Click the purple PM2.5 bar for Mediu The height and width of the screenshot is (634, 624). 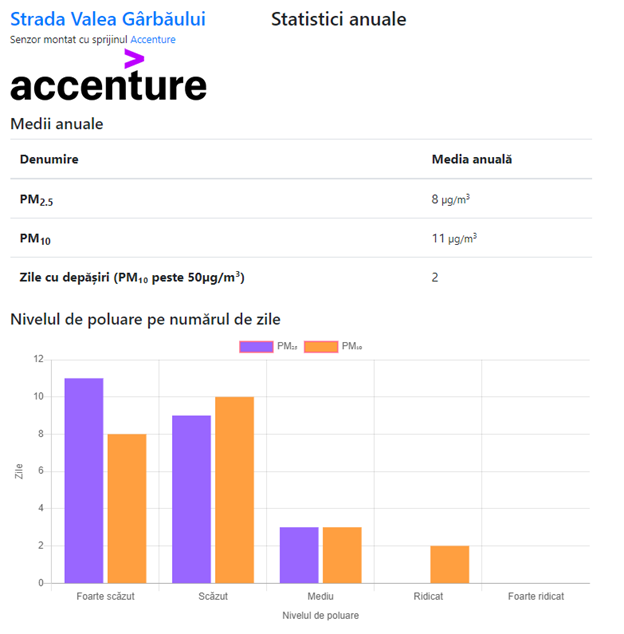click(299, 555)
